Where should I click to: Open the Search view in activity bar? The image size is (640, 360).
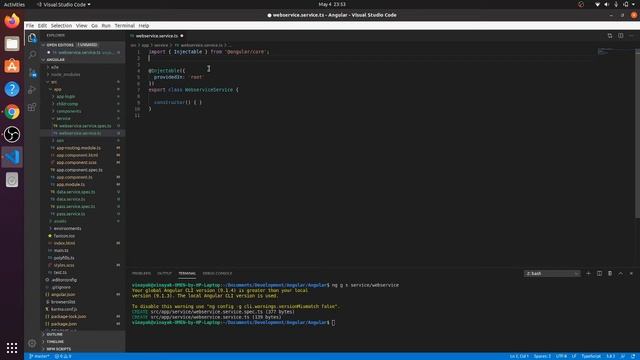32,55
